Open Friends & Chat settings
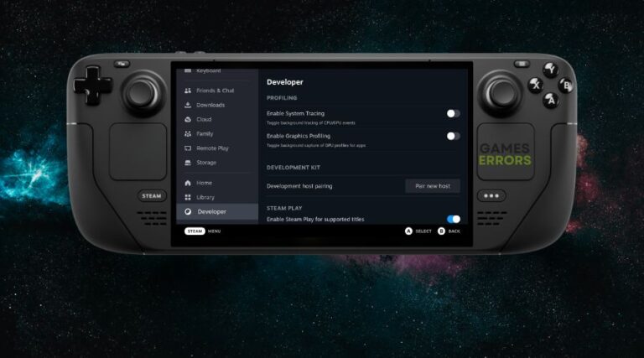 point(217,91)
